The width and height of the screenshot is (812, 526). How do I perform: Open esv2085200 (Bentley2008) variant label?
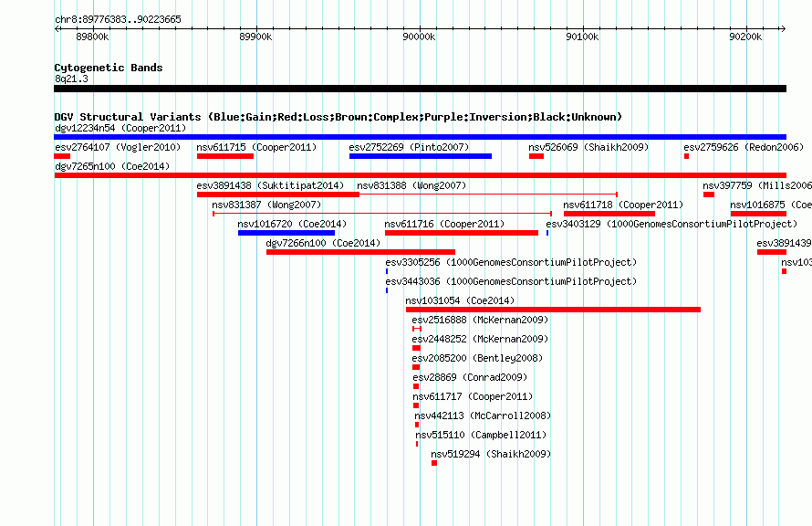[477, 358]
